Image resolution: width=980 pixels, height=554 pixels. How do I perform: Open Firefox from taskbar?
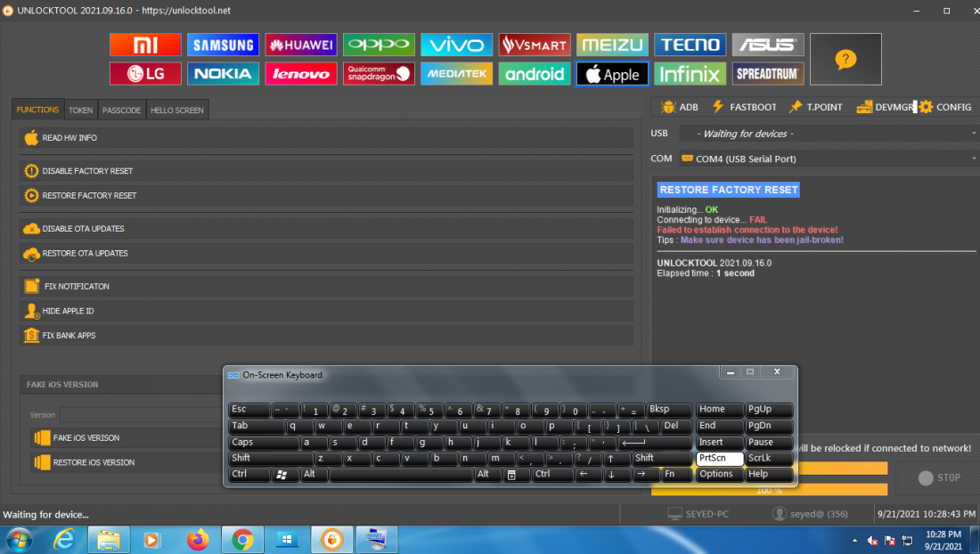click(198, 540)
